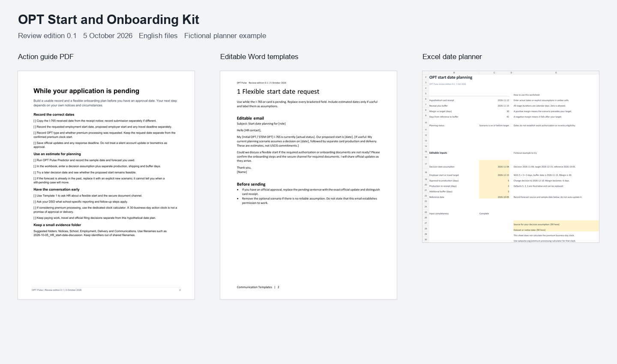
Task: Click 'Employer start or travel target' label cell
Action: pos(444,175)
